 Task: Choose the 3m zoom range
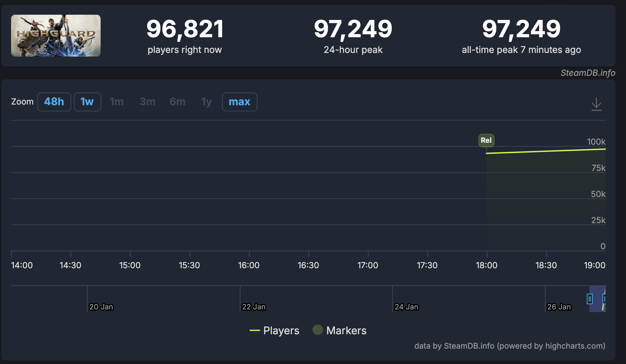pyautogui.click(x=147, y=102)
